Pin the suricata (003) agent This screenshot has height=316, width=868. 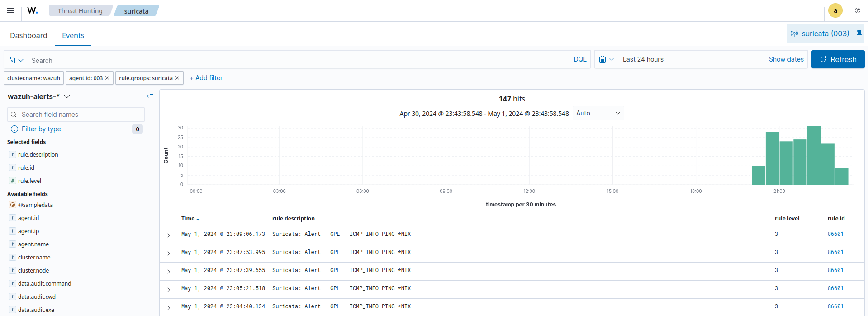click(x=859, y=34)
